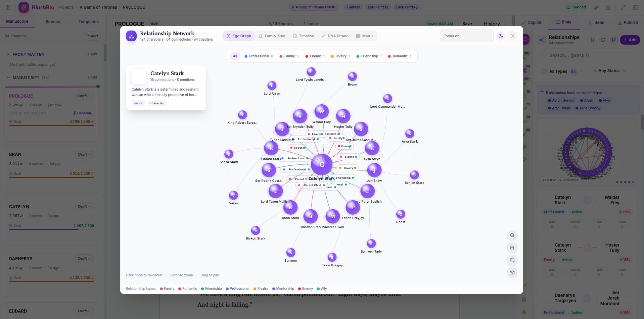Filter graph to All relationship types

pos(235,56)
